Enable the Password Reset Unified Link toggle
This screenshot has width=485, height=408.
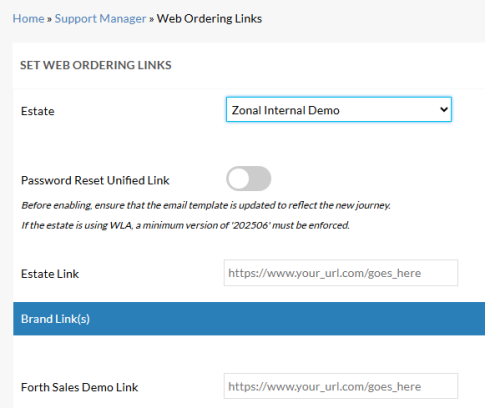coord(249,179)
